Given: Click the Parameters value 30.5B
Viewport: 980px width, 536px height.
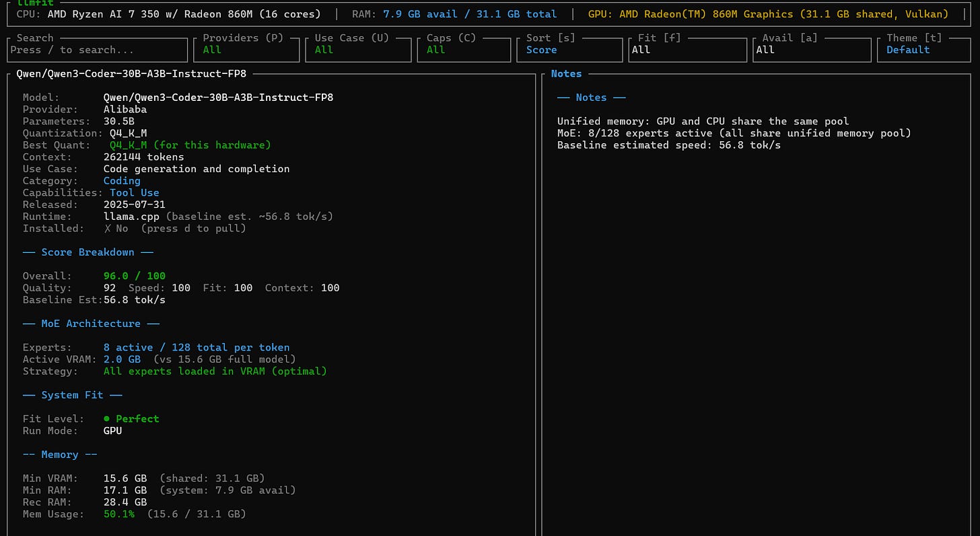Looking at the screenshot, I should tap(119, 122).
